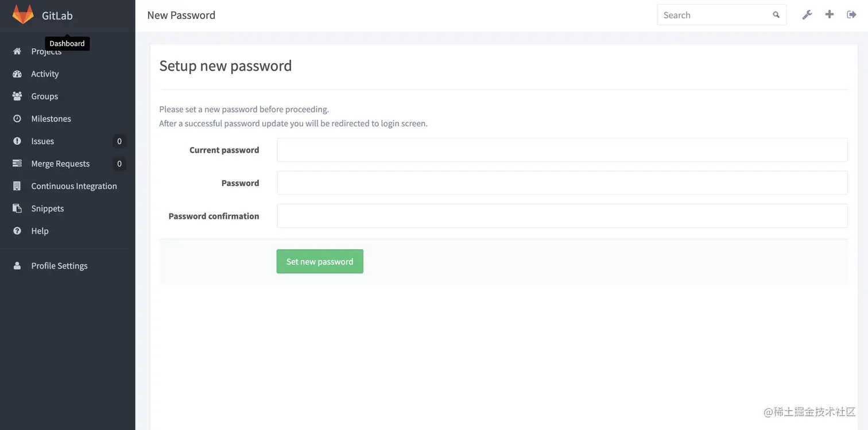This screenshot has width=868, height=430.
Task: Open the Groups sidebar icon
Action: tap(17, 96)
